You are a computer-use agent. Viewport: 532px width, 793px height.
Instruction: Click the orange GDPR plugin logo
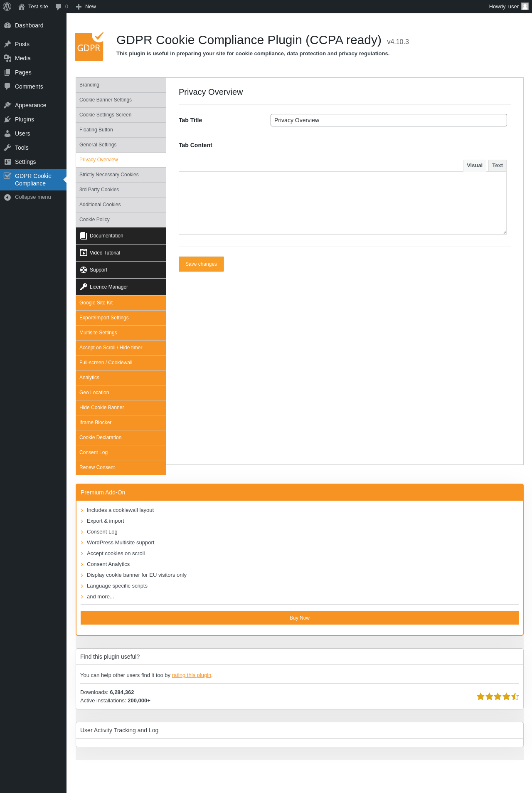89,46
